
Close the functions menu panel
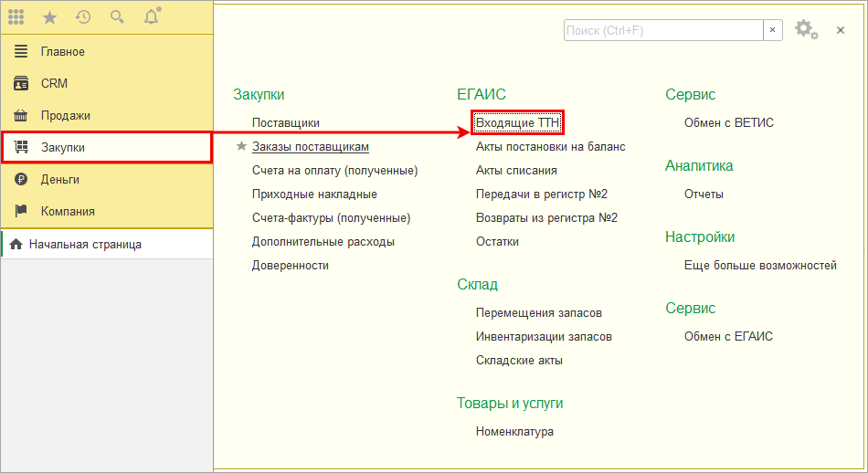pyautogui.click(x=841, y=30)
